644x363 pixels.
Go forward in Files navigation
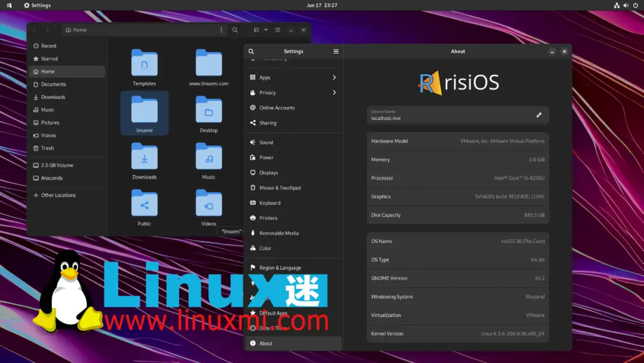[48, 30]
